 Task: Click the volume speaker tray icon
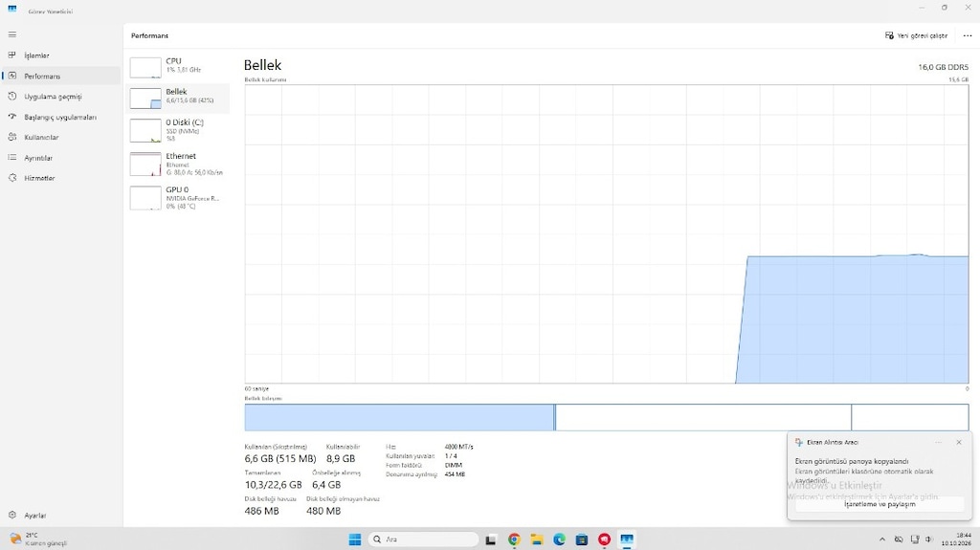[929, 539]
